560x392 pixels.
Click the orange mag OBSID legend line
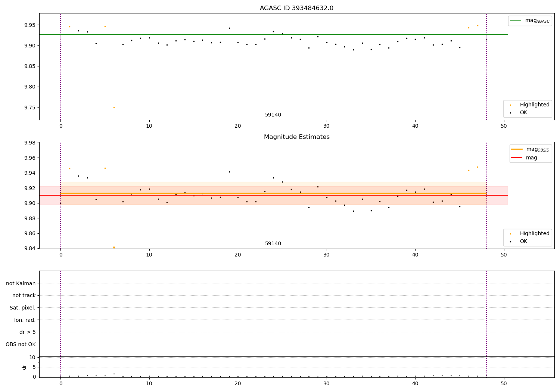click(x=517, y=149)
